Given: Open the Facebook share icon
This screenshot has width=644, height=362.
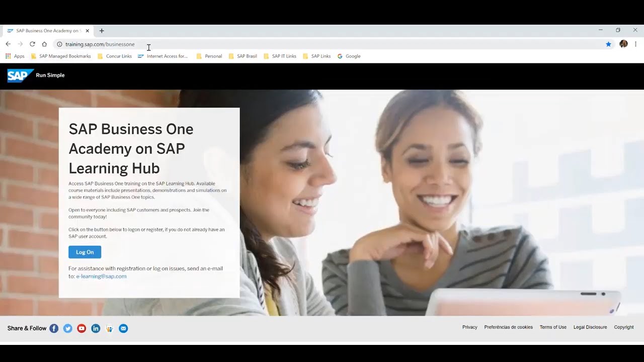Looking at the screenshot, I should click(x=54, y=328).
